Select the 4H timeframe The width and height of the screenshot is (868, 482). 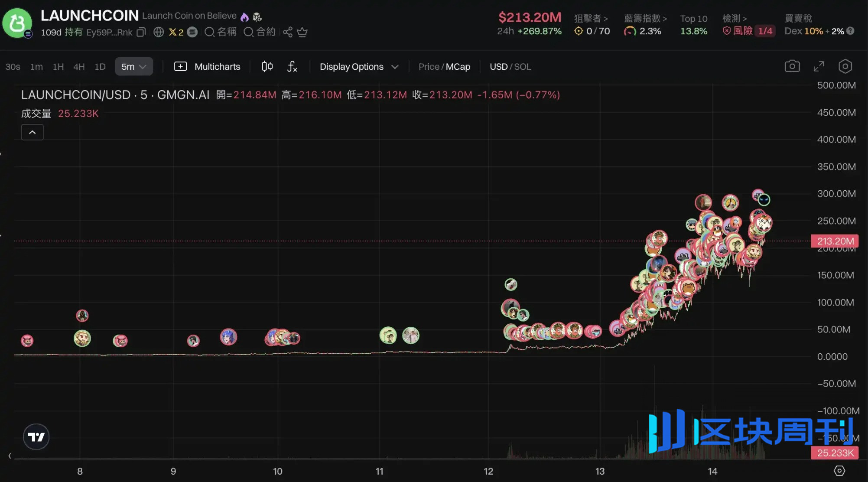point(79,67)
